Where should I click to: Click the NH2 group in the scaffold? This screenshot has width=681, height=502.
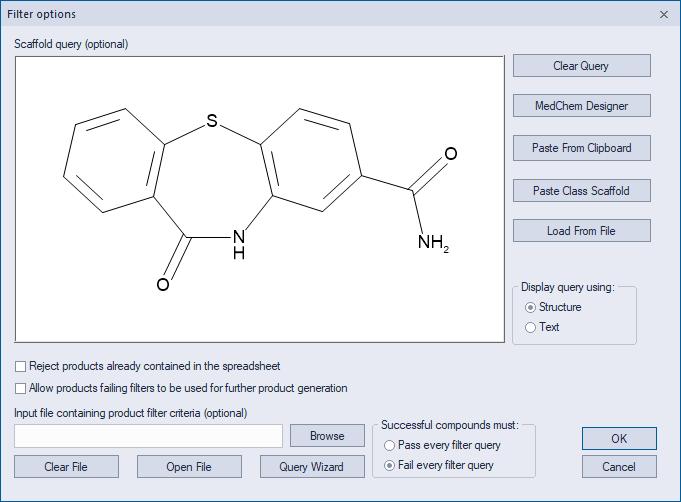click(433, 242)
